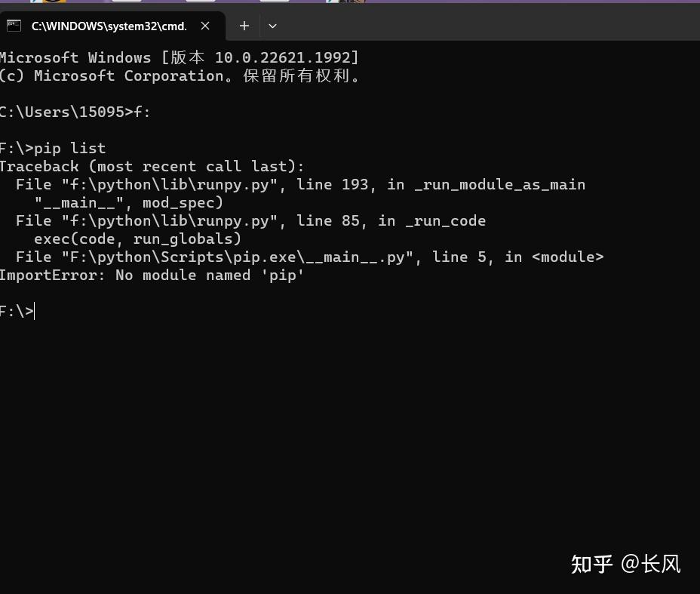Expand the new tab profile dropdown chevron
Screen dimensions: 700x594
[x=272, y=26]
